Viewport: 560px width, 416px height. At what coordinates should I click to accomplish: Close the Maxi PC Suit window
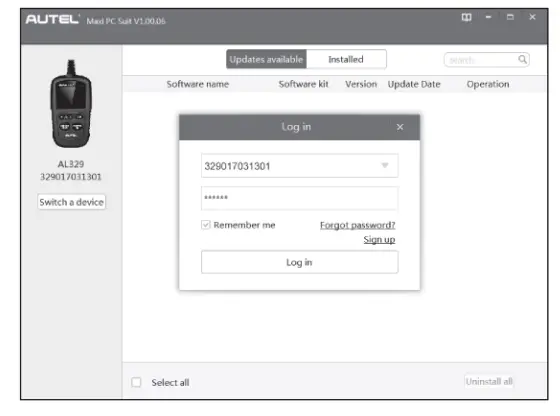pyautogui.click(x=532, y=17)
